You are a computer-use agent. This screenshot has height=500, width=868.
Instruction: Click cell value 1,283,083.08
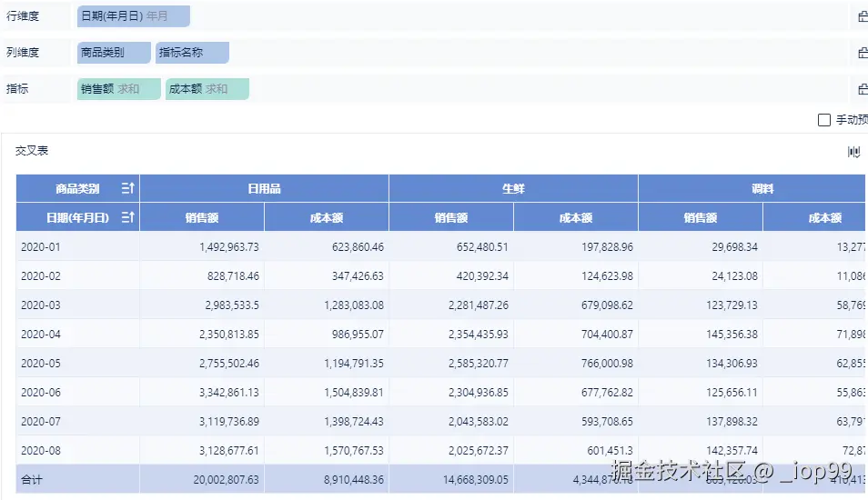click(354, 305)
